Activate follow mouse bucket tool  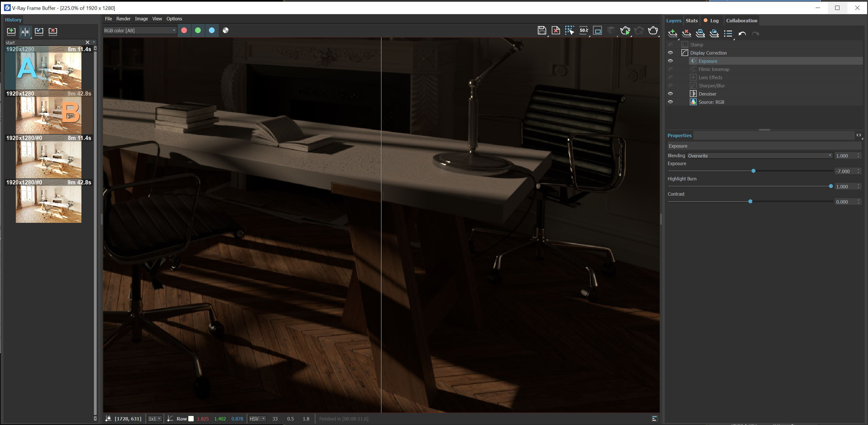[569, 30]
